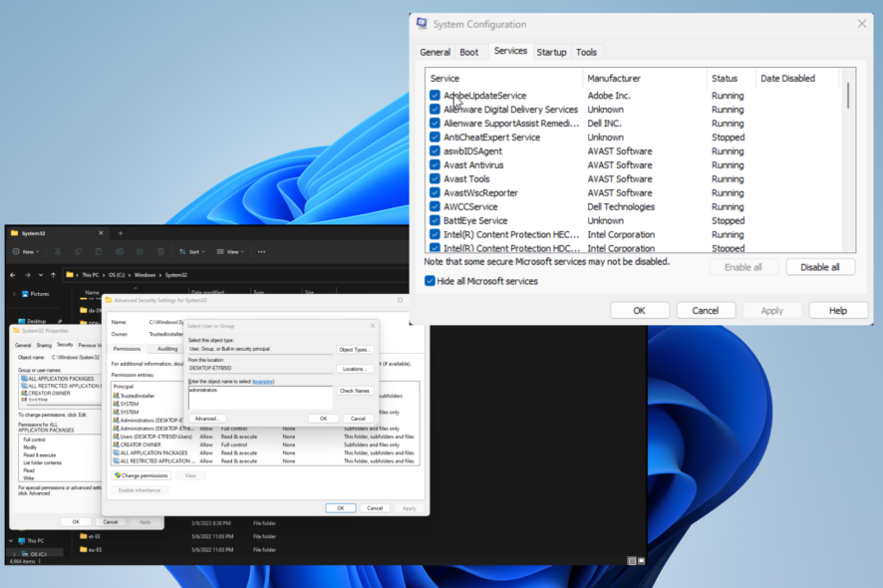The image size is (883, 588).
Task: Click Object Types button
Action: pos(354,349)
